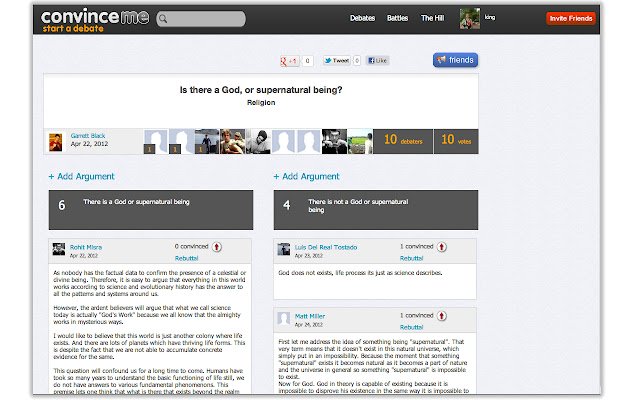Click the Invite Friends button
The width and height of the screenshot is (640, 400).
pyautogui.click(x=571, y=18)
